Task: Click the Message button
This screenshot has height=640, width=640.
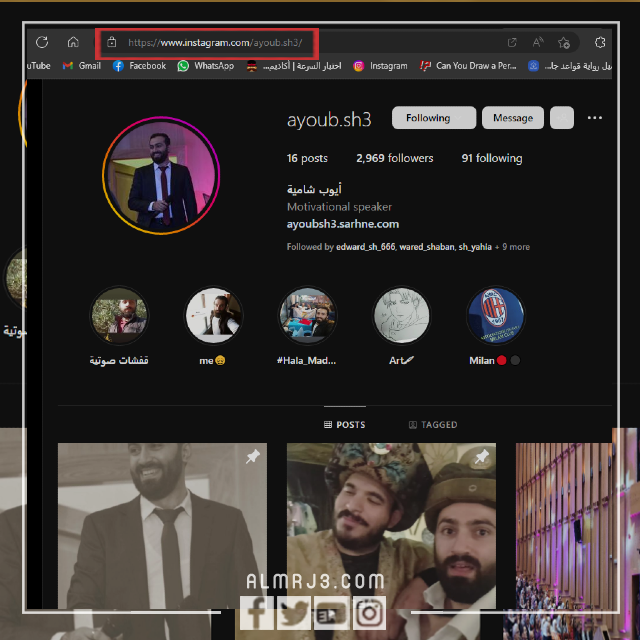Action: (x=513, y=118)
